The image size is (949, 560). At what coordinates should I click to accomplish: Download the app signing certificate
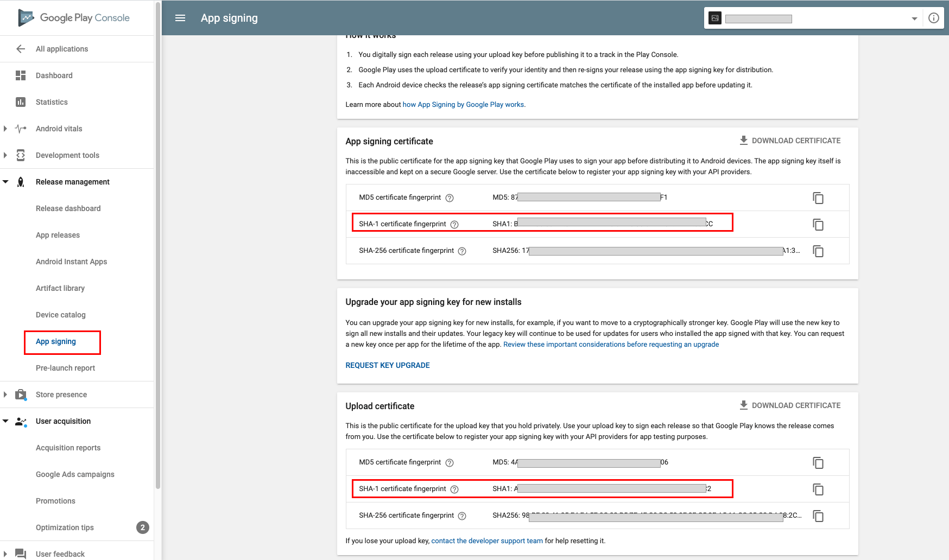pyautogui.click(x=790, y=141)
